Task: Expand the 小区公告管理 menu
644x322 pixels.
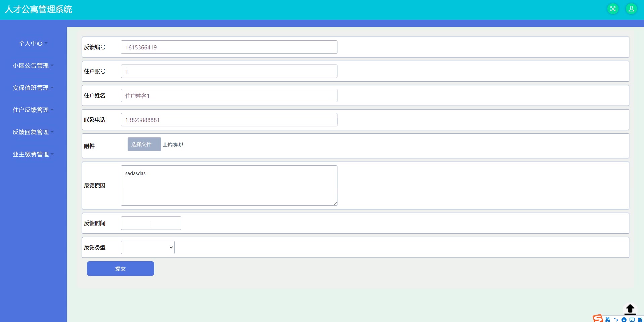Action: point(33,66)
